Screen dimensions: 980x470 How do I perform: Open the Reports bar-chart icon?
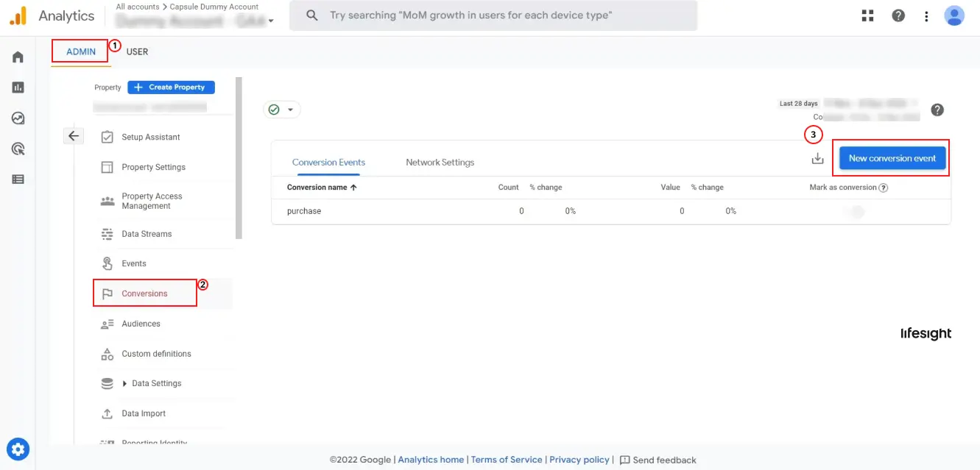[x=18, y=88]
